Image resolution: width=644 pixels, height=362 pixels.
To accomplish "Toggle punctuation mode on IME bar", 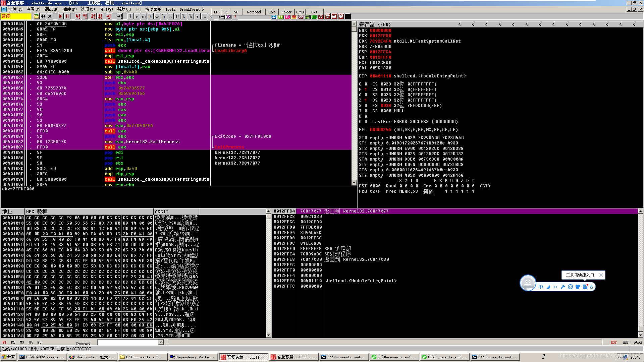I will pyautogui.click(x=555, y=287).
